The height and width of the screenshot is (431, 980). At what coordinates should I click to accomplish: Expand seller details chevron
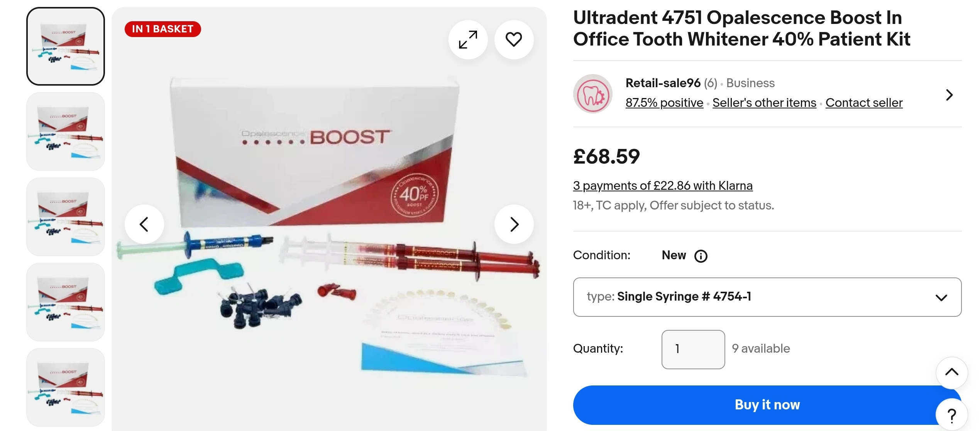coord(950,95)
